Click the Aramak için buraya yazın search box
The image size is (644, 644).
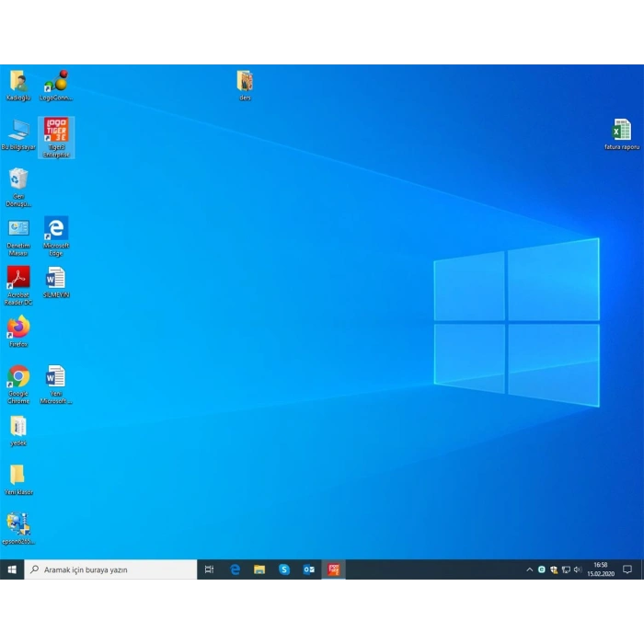point(111,569)
